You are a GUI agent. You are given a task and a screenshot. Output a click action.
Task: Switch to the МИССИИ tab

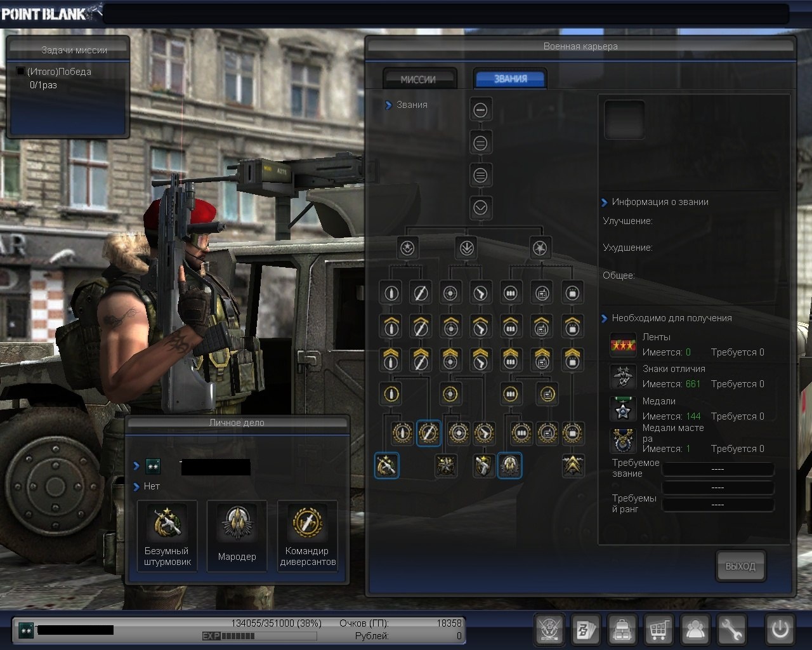click(x=419, y=79)
